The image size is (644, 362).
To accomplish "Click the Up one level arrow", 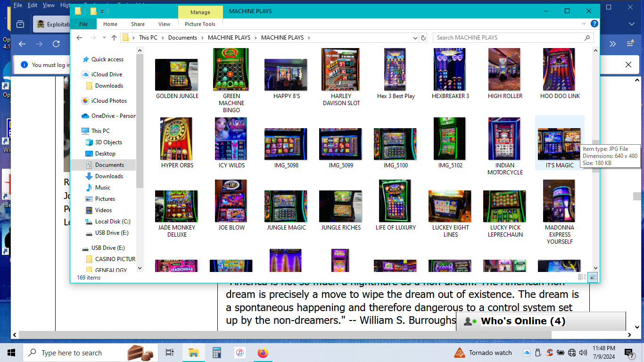I will point(114,38).
